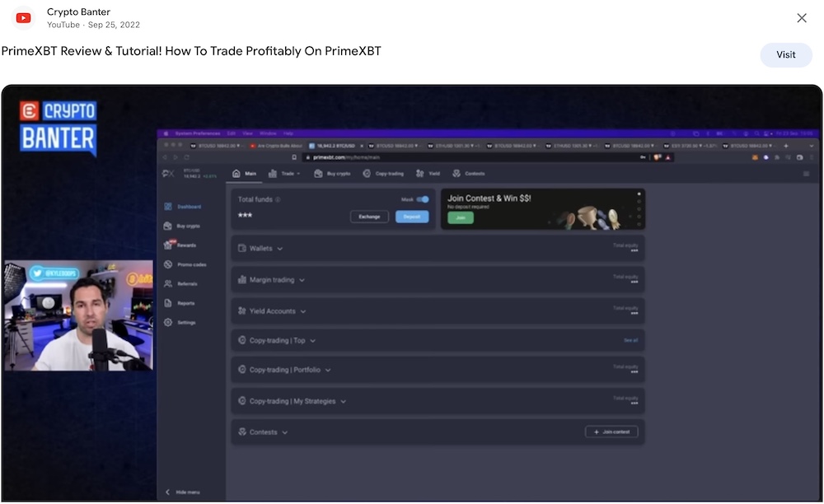Expand the Yield Accounts section

coord(438,310)
